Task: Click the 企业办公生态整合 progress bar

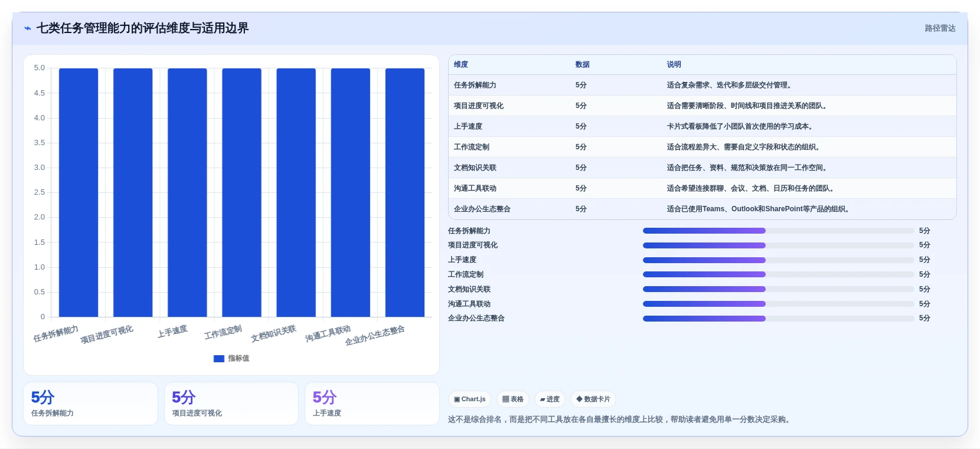Action: [x=778, y=319]
